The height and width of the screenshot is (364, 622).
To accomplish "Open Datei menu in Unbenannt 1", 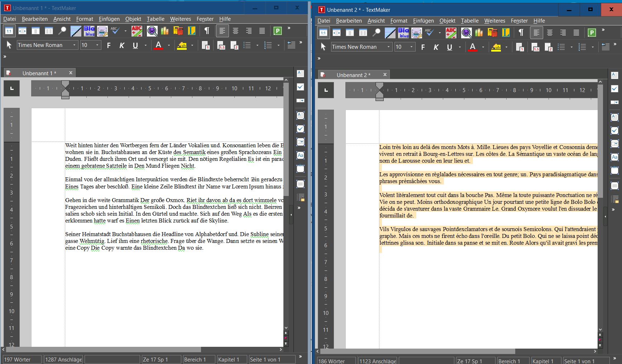I will click(x=10, y=19).
